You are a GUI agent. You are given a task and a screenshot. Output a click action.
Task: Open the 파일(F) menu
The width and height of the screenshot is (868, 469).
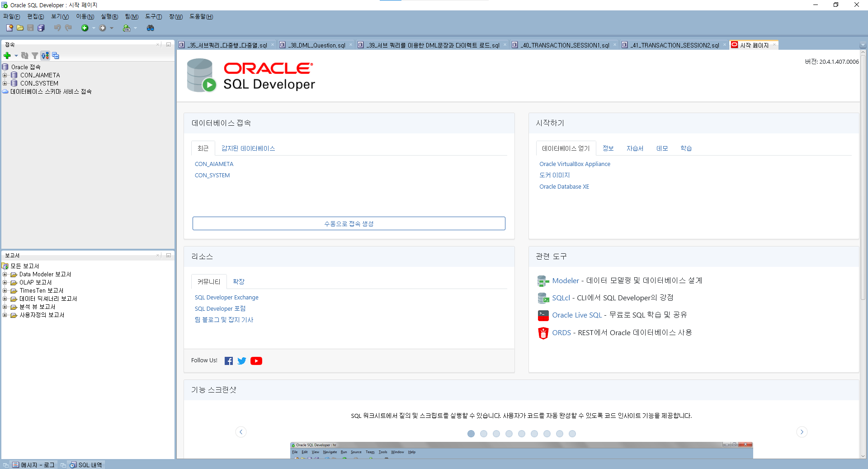11,17
